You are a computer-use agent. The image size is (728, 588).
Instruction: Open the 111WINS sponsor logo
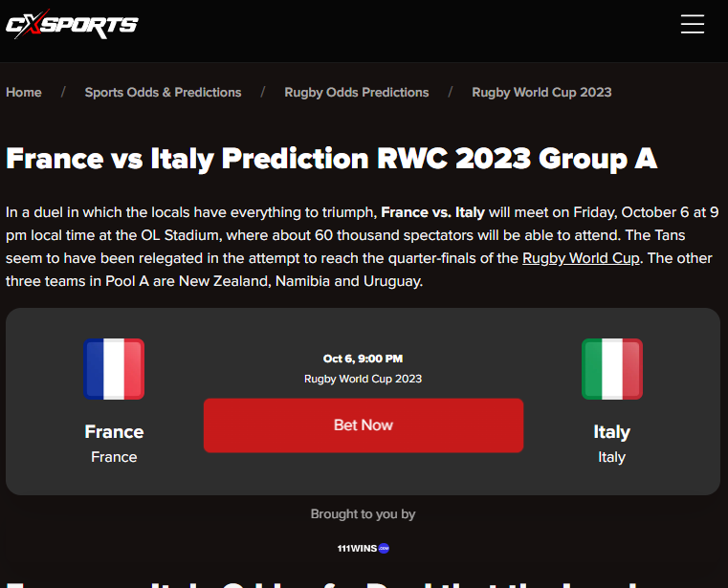(364, 548)
